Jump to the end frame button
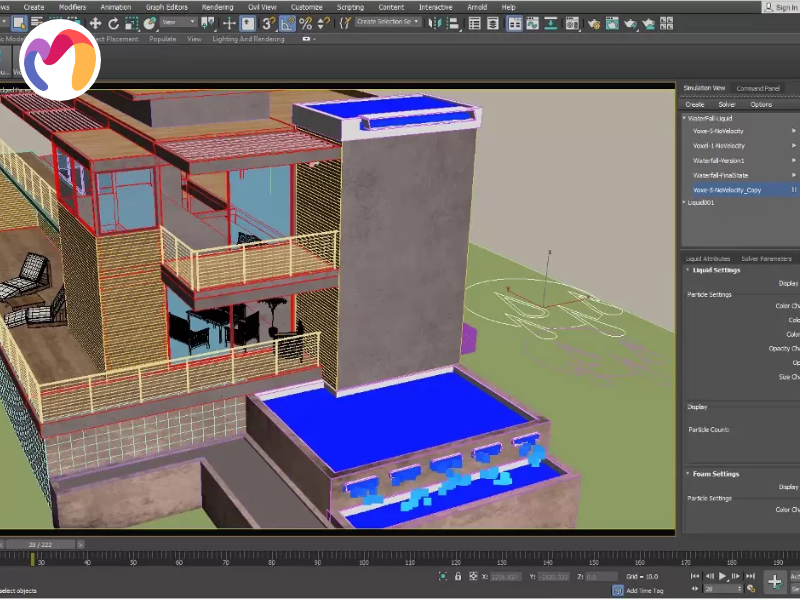Image resolution: width=800 pixels, height=600 pixels. (x=751, y=577)
